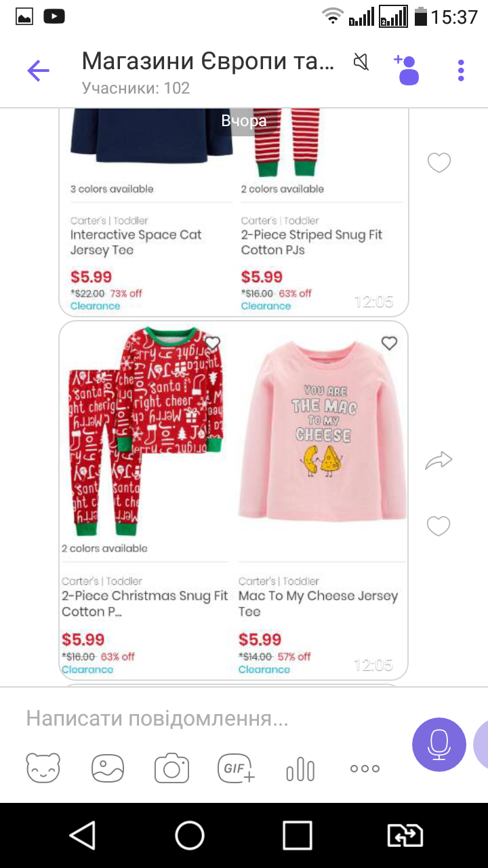Open recent apps with square button

(x=298, y=835)
